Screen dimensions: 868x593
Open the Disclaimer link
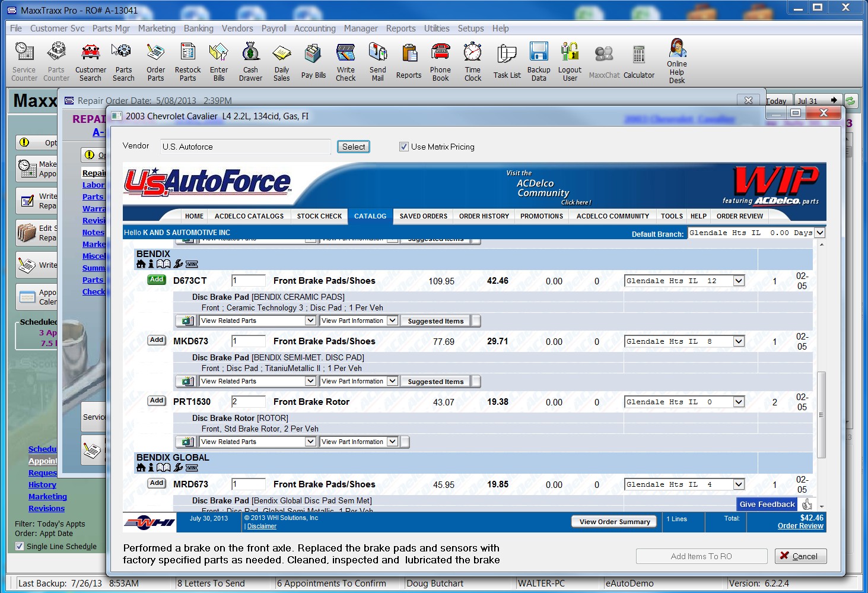(x=262, y=527)
